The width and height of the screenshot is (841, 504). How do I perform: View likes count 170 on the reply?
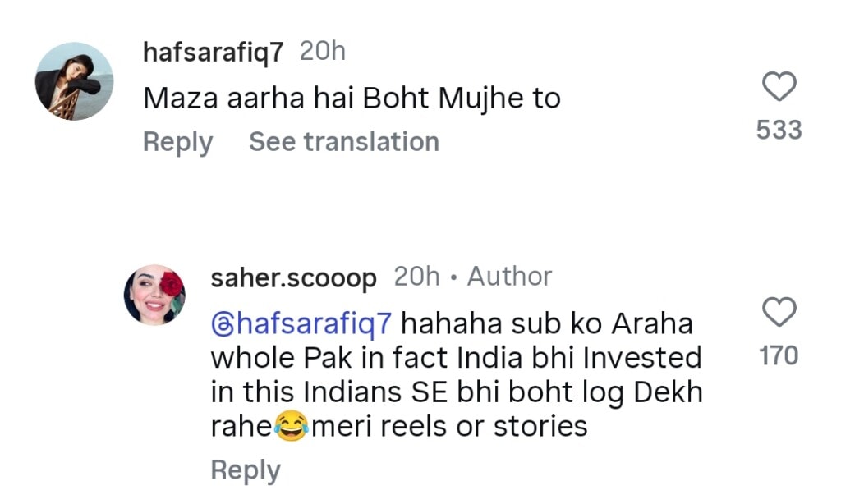tap(778, 355)
